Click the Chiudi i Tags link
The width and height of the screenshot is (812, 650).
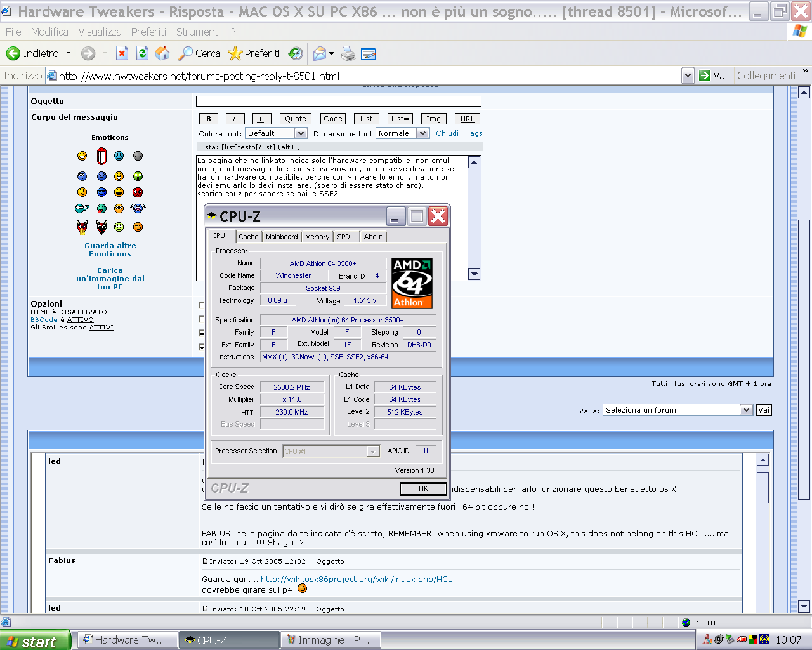point(459,133)
